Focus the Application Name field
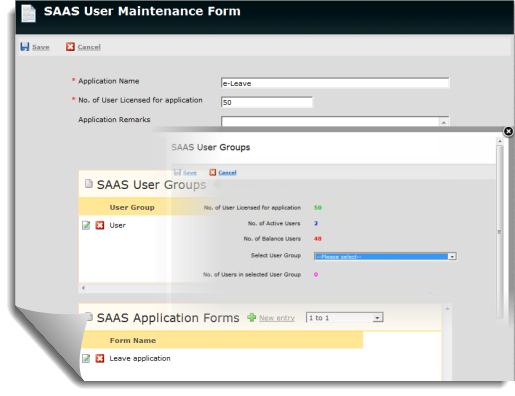The image size is (515, 396). pos(335,83)
